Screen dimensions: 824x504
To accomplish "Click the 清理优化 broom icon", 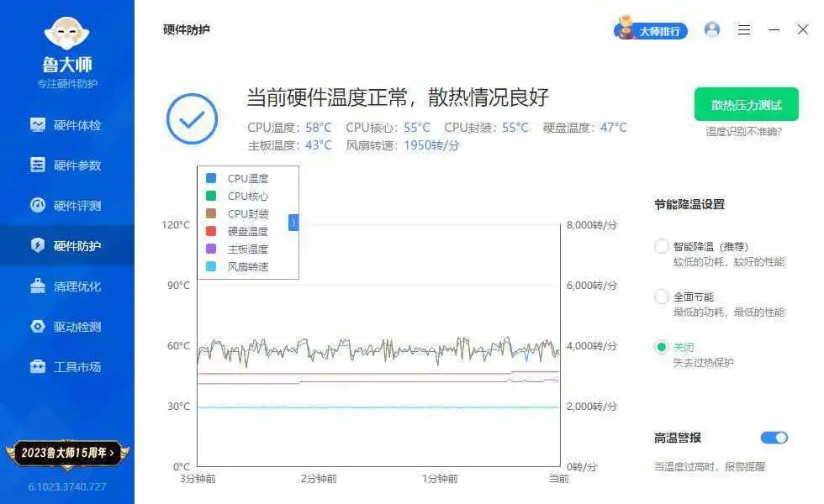I will pos(38,286).
